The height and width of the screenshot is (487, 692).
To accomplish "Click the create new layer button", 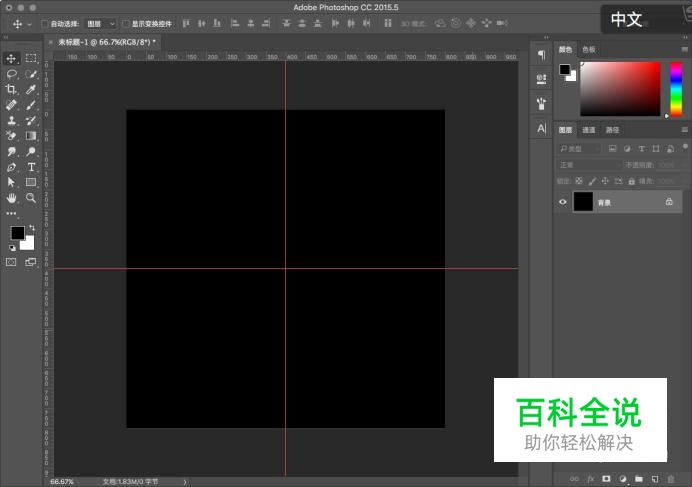I will [x=655, y=479].
